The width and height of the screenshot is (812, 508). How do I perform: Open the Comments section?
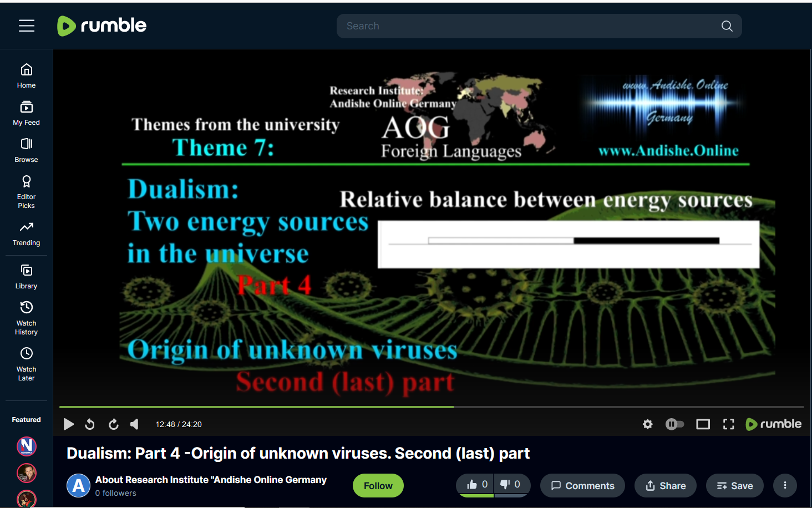pos(582,486)
